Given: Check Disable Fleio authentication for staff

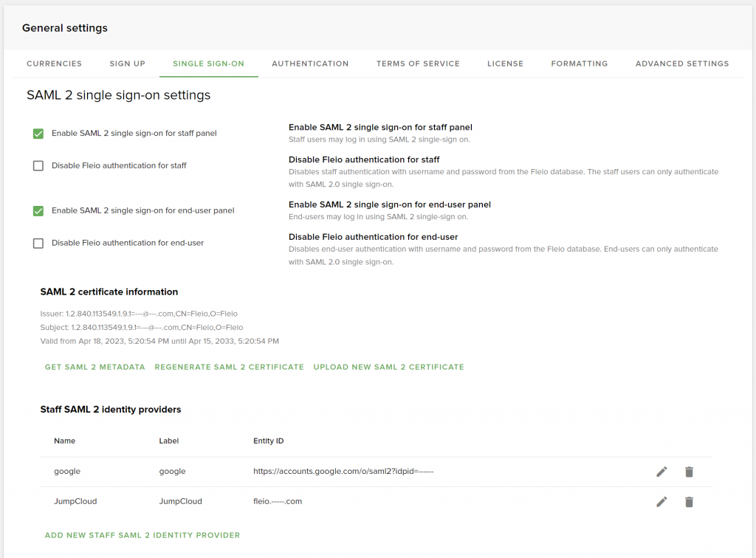Looking at the screenshot, I should tap(38, 166).
